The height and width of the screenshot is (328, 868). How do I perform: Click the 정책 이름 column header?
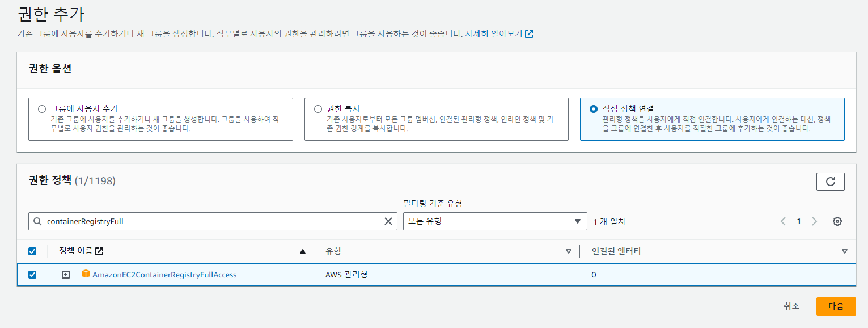click(76, 251)
